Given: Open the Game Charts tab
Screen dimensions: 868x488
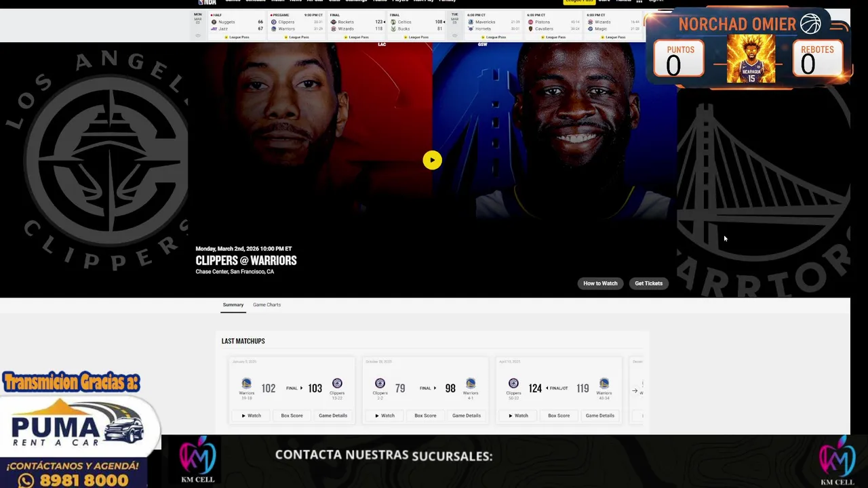Looking at the screenshot, I should coord(267,305).
